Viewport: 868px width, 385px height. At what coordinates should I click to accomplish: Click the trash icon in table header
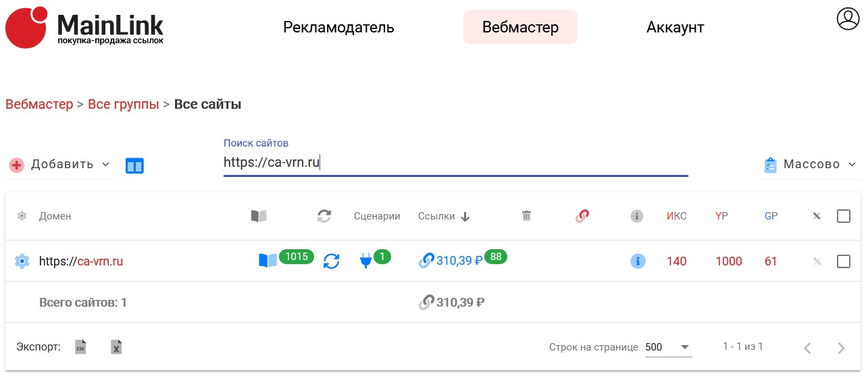tap(527, 216)
